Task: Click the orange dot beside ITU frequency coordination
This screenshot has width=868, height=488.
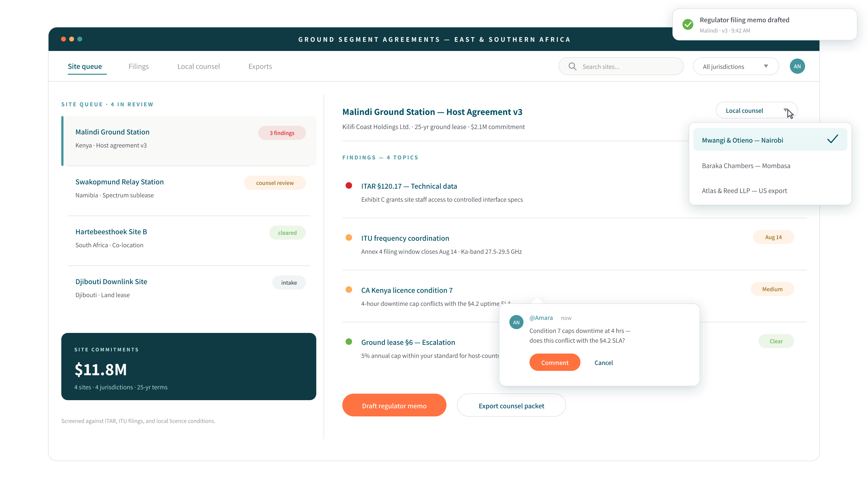Action: [x=349, y=238]
